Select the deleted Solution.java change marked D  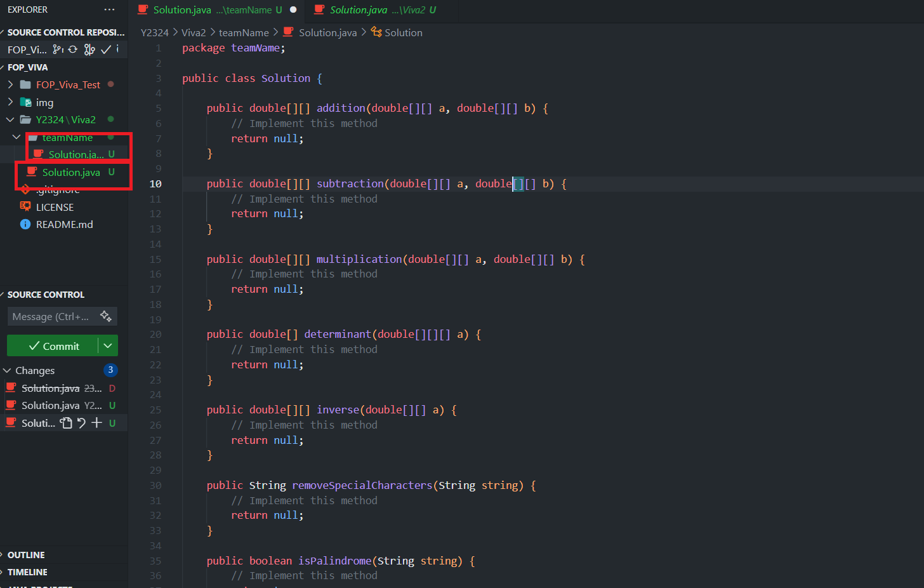[x=63, y=388]
